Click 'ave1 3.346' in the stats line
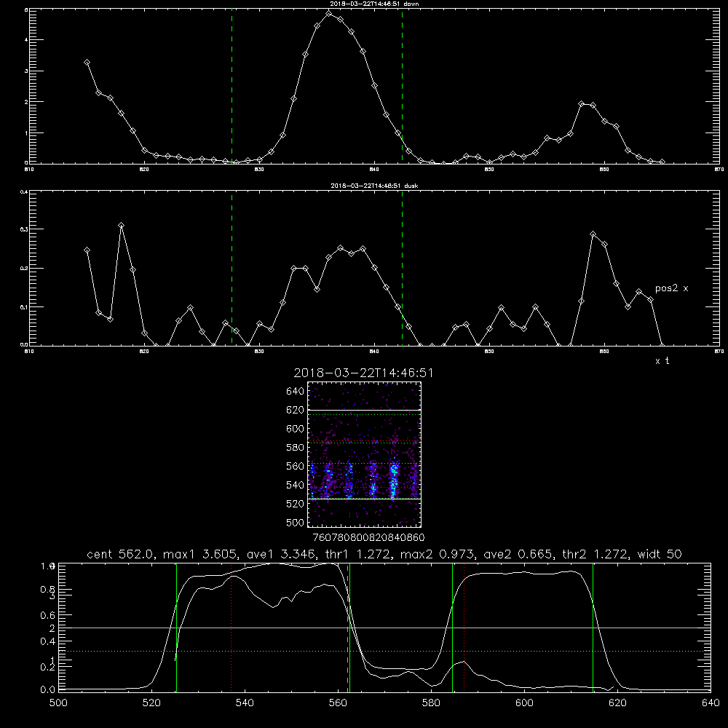Viewport: 728px width, 728px height. pos(280,554)
